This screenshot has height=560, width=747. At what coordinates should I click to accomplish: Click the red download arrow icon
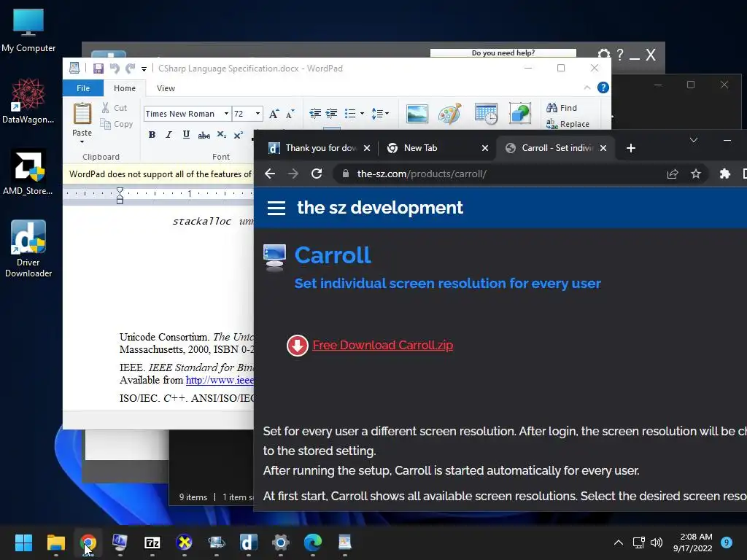tap(298, 345)
